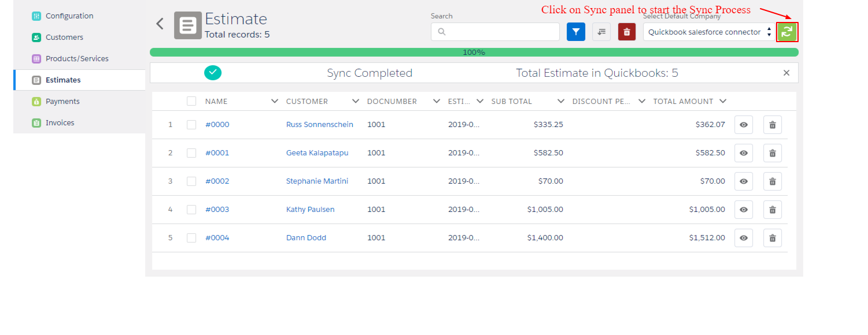The image size is (868, 335).
Task: Click the Total records: 5 text
Action: pyautogui.click(x=237, y=35)
